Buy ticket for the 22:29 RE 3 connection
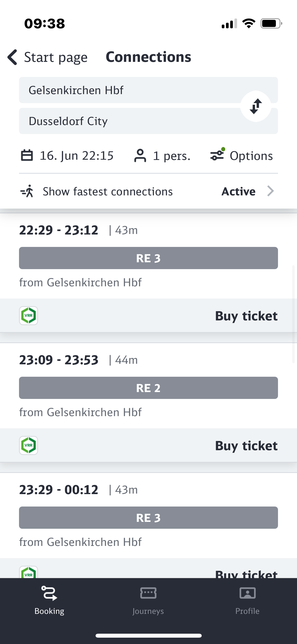Image resolution: width=297 pixels, height=644 pixels. [x=246, y=316]
